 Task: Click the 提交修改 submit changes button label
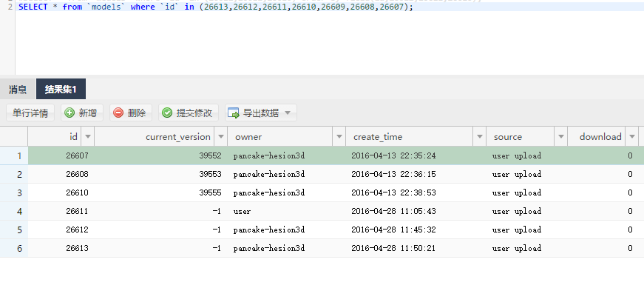[194, 113]
